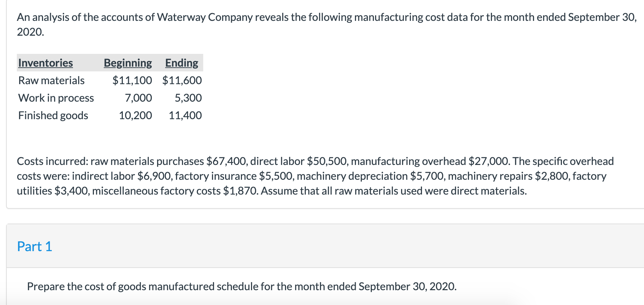Click the 11,400 ending finished goods value

(185, 115)
